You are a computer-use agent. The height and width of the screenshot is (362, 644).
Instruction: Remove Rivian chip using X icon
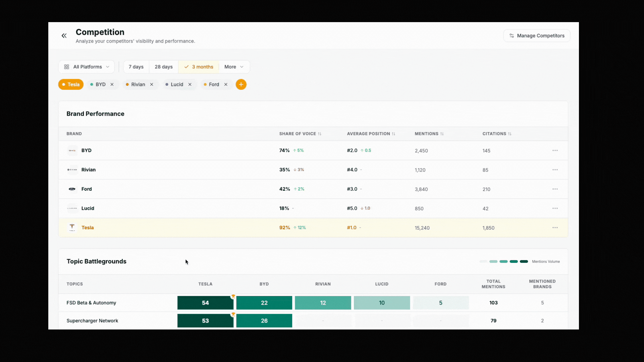[x=152, y=84]
